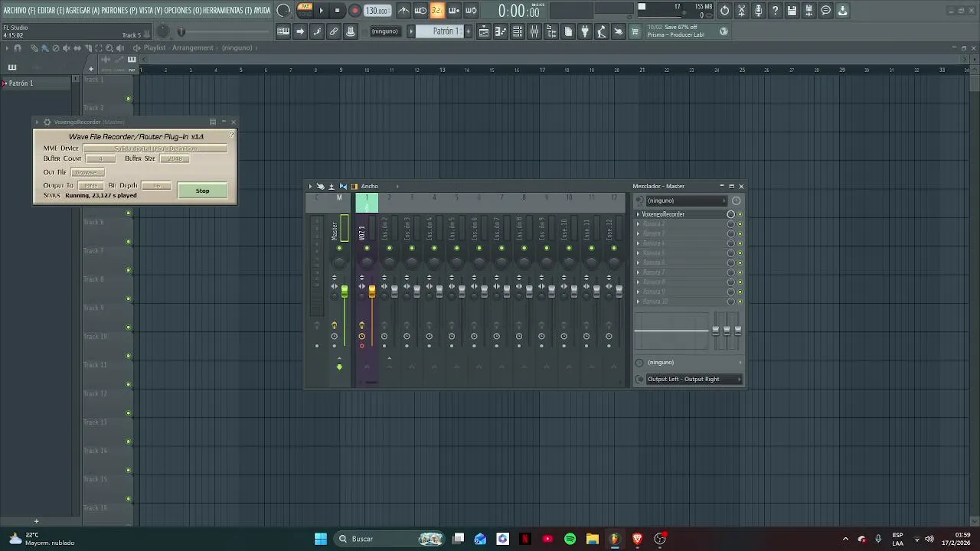Toggle typing keyboard to piano icon
This screenshot has height=551, width=980.
tap(283, 31)
